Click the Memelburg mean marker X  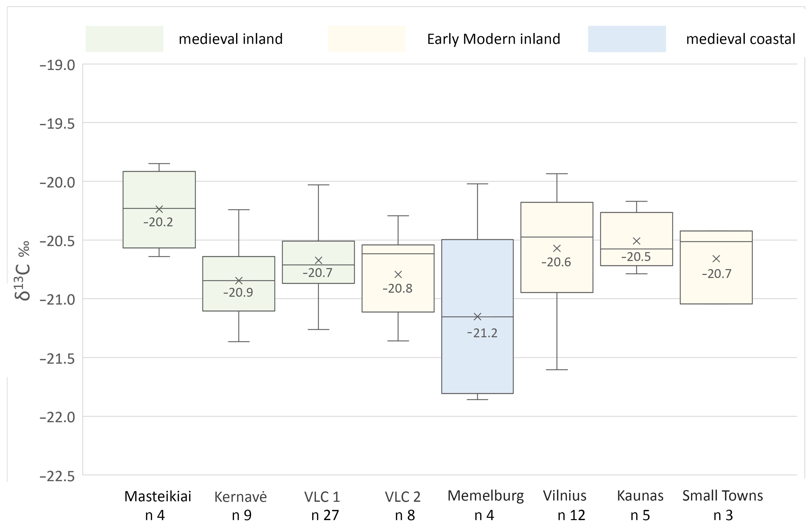point(477,317)
